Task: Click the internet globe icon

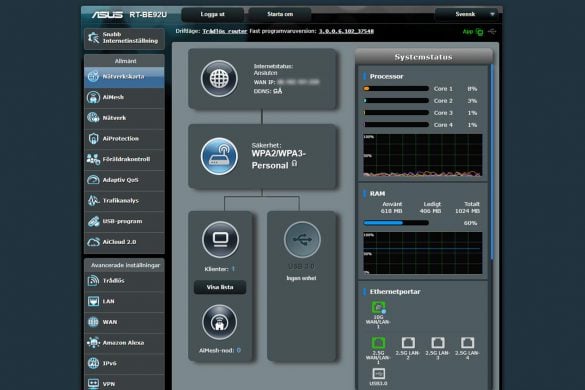Action: tap(219, 79)
